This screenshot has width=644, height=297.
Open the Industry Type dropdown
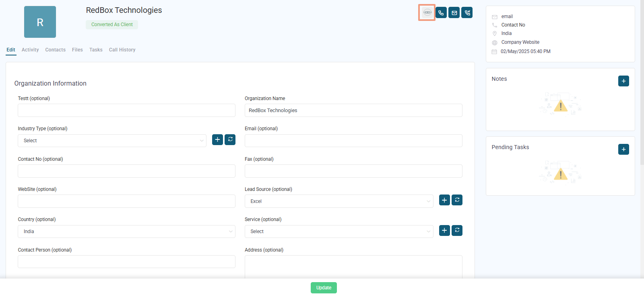tap(112, 141)
